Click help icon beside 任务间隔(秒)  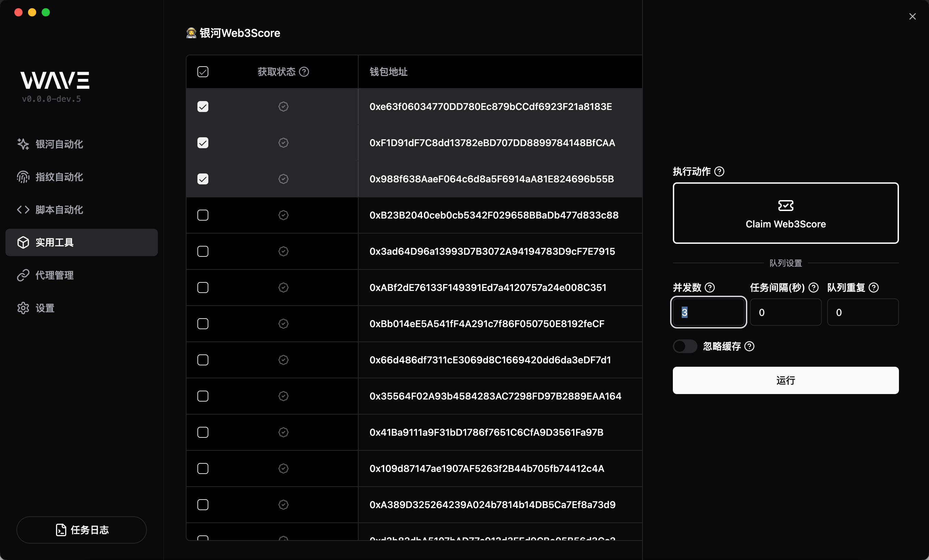pyautogui.click(x=814, y=288)
